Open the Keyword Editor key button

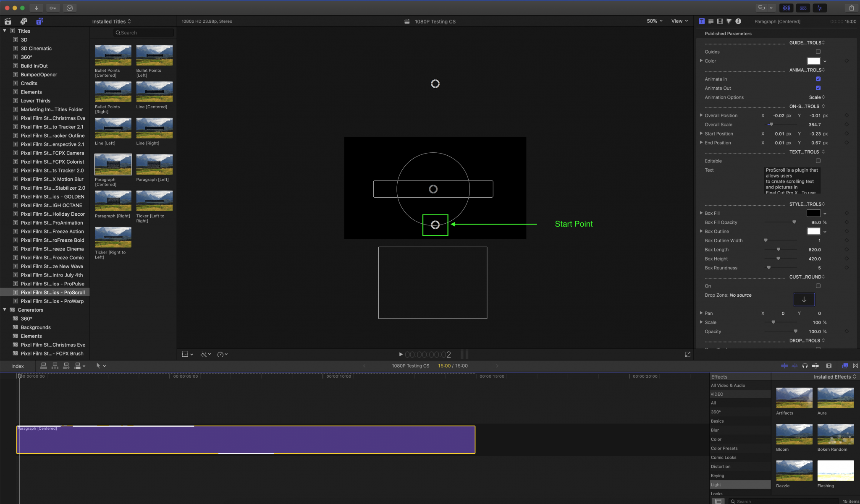click(x=53, y=8)
